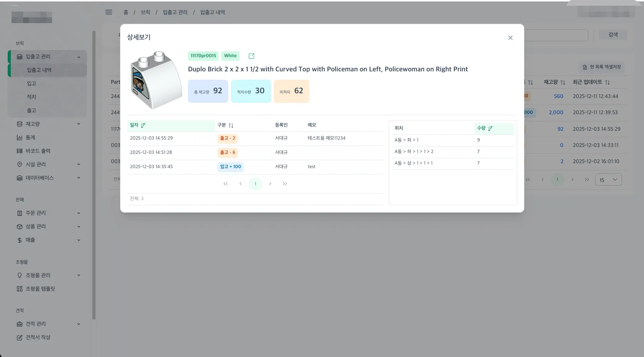Image resolution: width=644 pixels, height=357 pixels.
Task: Open the page size dropdown showing 15
Action: (608, 179)
